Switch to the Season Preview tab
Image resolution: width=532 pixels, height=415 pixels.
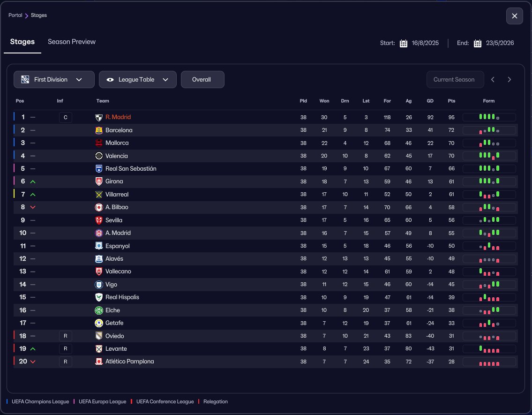[72, 42]
